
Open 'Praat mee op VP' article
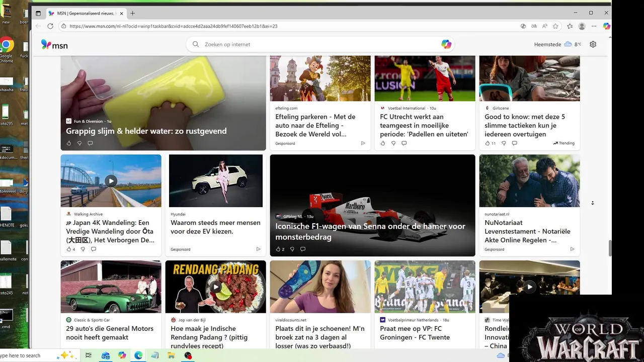pyautogui.click(x=415, y=333)
